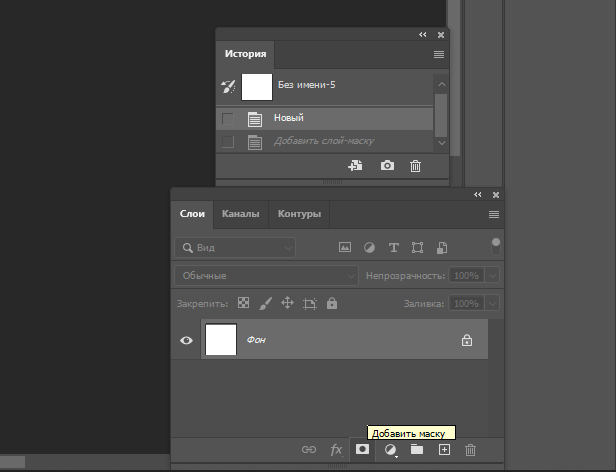
Task: Create a new layer with plus icon
Action: click(x=444, y=450)
